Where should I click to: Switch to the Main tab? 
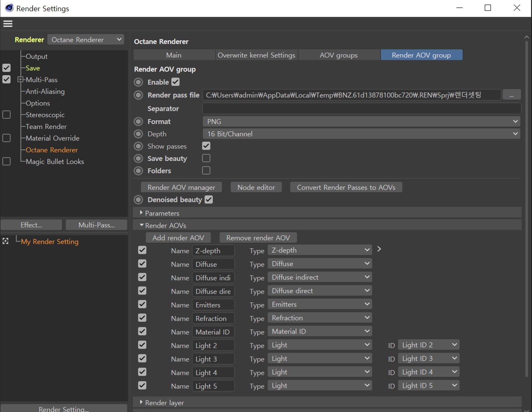click(174, 55)
